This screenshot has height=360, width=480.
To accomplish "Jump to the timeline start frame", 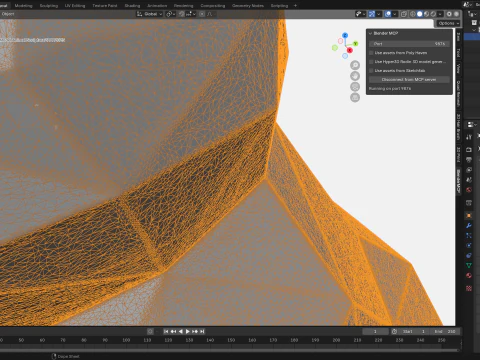I will pyautogui.click(x=166, y=331).
